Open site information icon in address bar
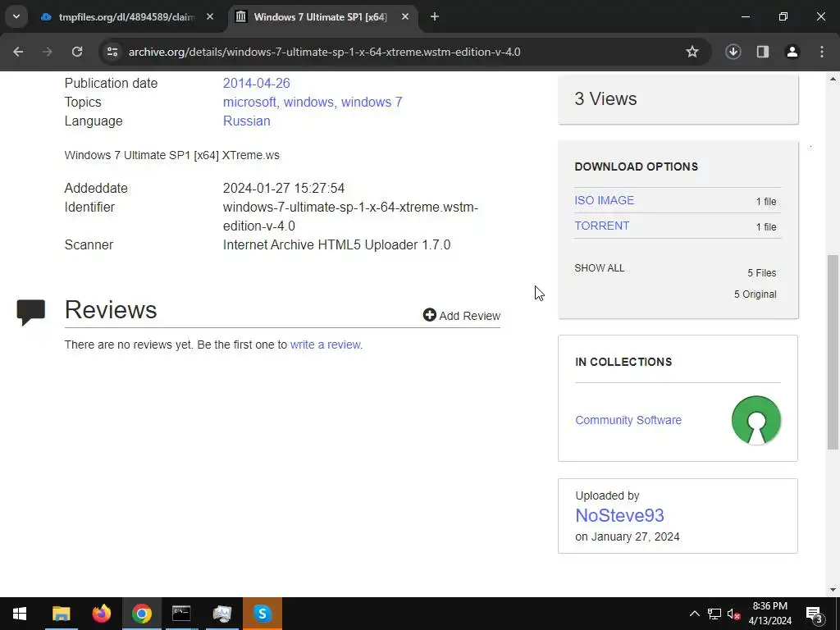 (x=112, y=52)
